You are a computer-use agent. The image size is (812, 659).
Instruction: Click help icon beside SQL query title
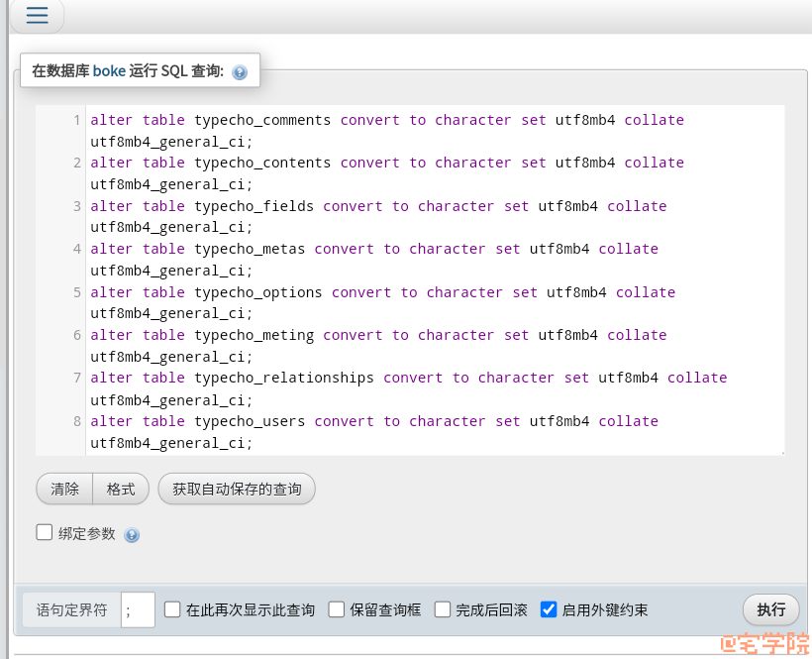240,72
